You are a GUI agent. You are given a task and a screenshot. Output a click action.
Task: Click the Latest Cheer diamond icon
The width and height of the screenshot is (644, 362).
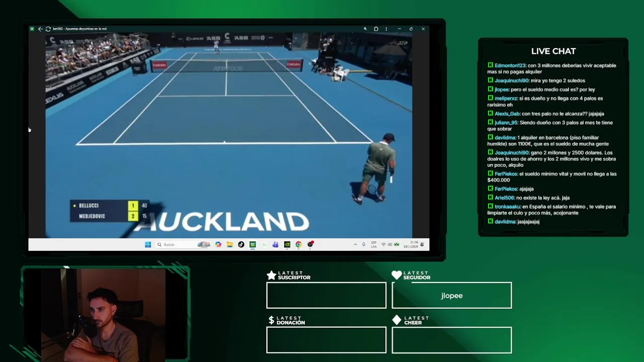[396, 320]
